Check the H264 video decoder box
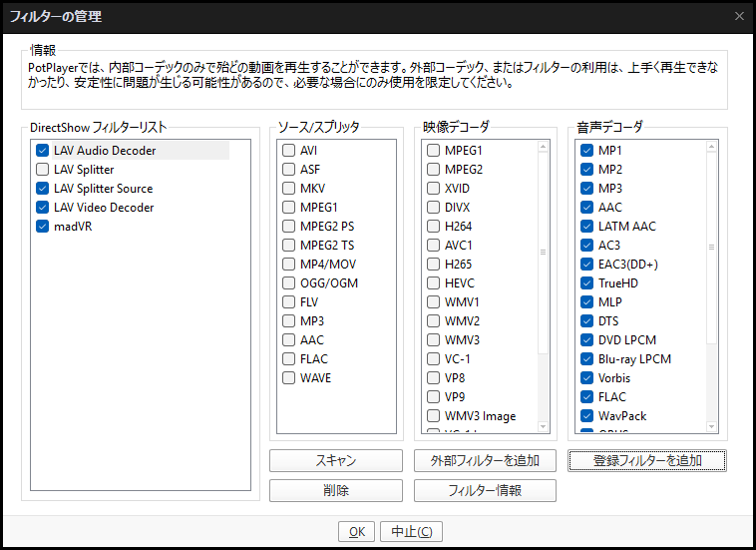756x550 pixels. (x=434, y=227)
